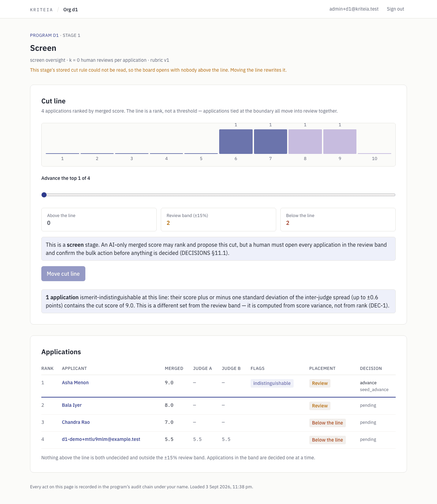Screen dimensions: 437x504
Task: Click the PLACEMENT column header
Action: [322, 368]
